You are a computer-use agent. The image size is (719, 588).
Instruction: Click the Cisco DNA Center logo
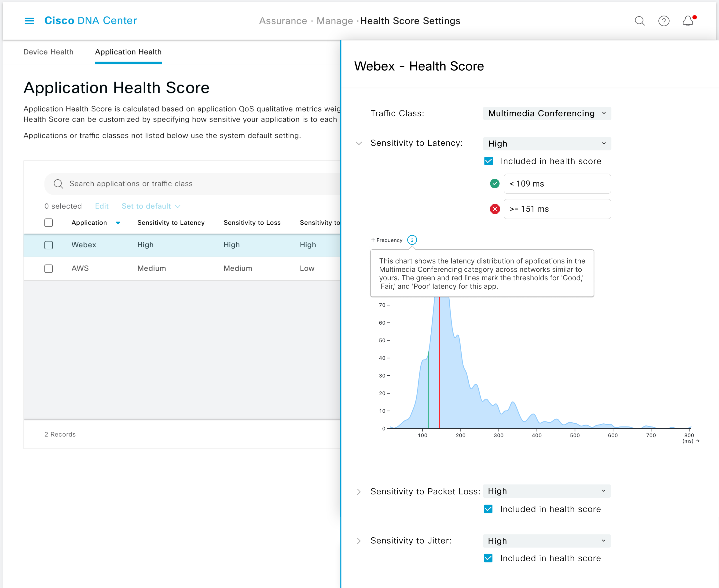91,21
